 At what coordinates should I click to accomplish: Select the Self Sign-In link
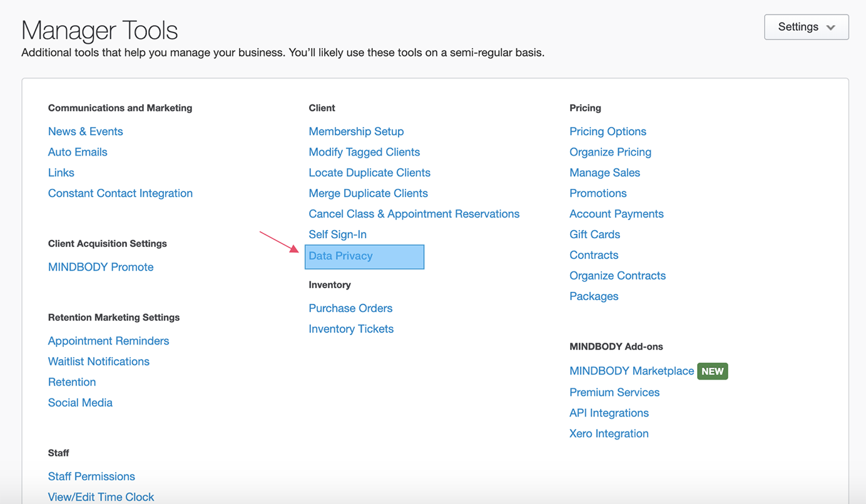pyautogui.click(x=337, y=234)
